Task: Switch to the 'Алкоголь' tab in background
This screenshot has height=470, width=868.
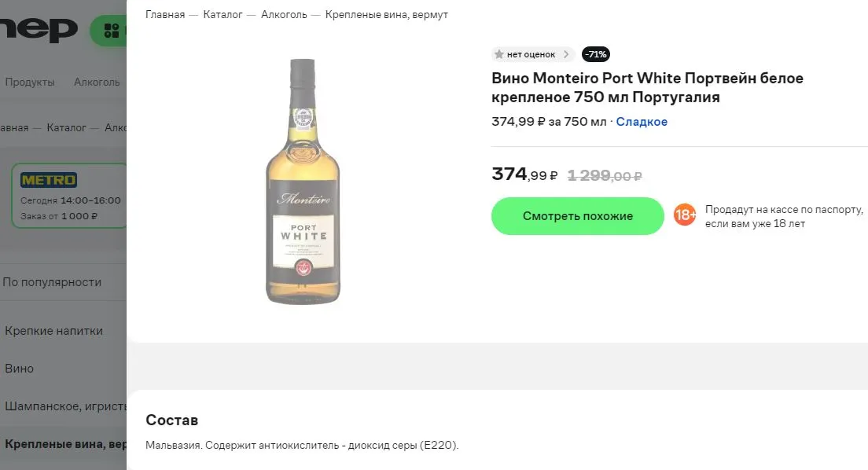Action: click(97, 82)
